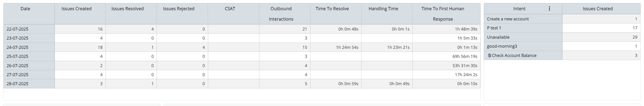Select the 1h 24m 54s resolve time cell
Image resolution: width=644 pixels, height=106 pixels.
click(x=336, y=47)
